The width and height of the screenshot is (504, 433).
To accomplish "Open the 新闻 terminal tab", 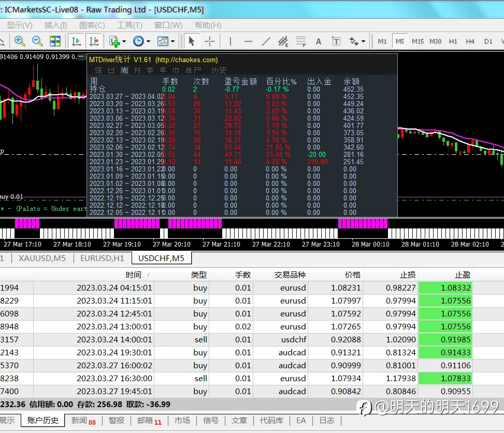I will [x=83, y=421].
